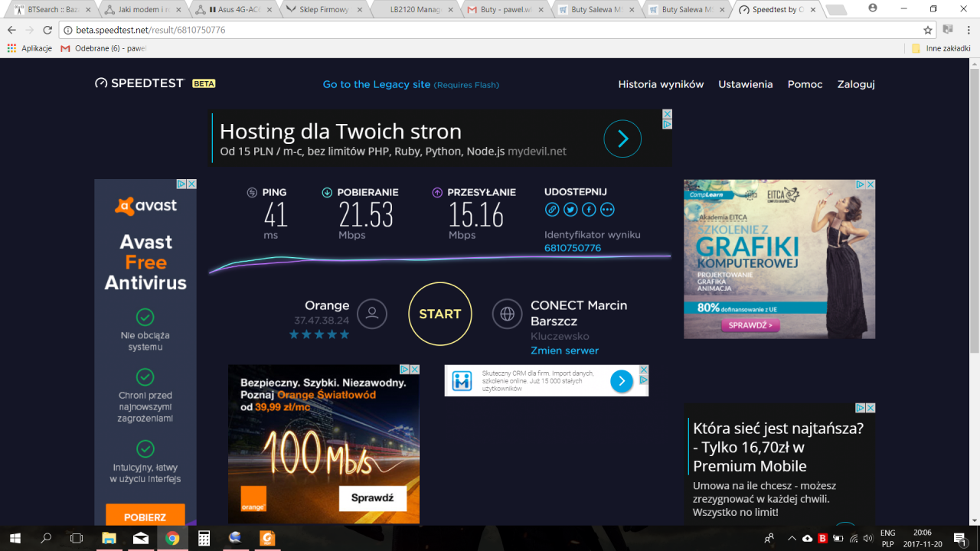This screenshot has height=551, width=980.
Task: Close the BTSearch tab
Action: tap(87, 10)
